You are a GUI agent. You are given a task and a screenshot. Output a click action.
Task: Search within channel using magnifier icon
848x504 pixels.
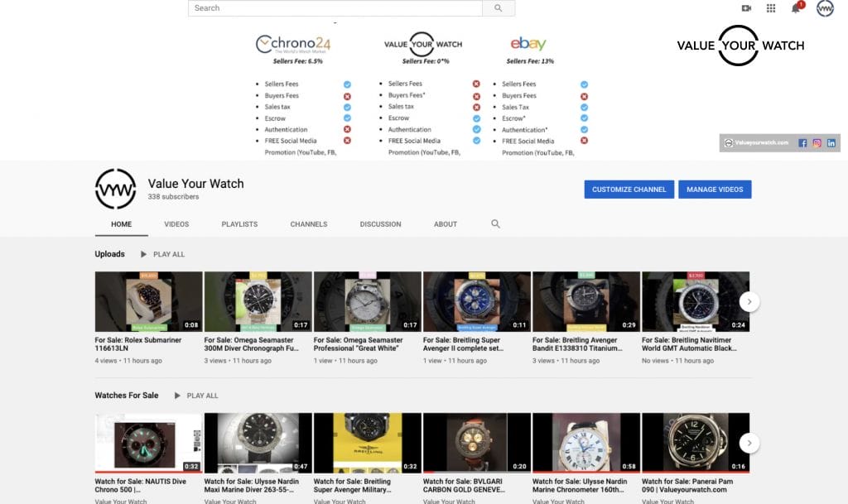pos(496,224)
